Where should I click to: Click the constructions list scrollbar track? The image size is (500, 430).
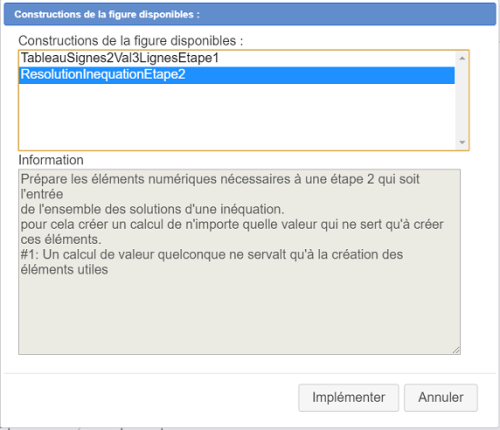point(462,100)
